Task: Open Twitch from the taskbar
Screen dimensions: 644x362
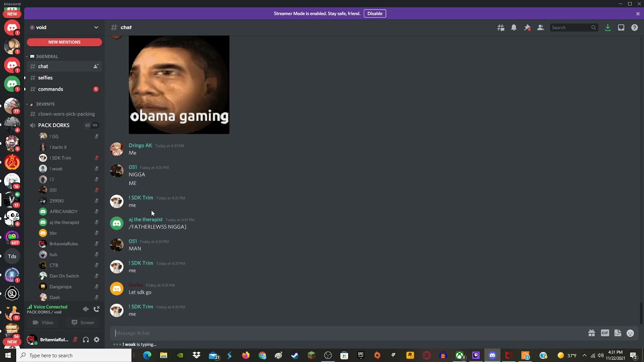Action: pos(476,355)
